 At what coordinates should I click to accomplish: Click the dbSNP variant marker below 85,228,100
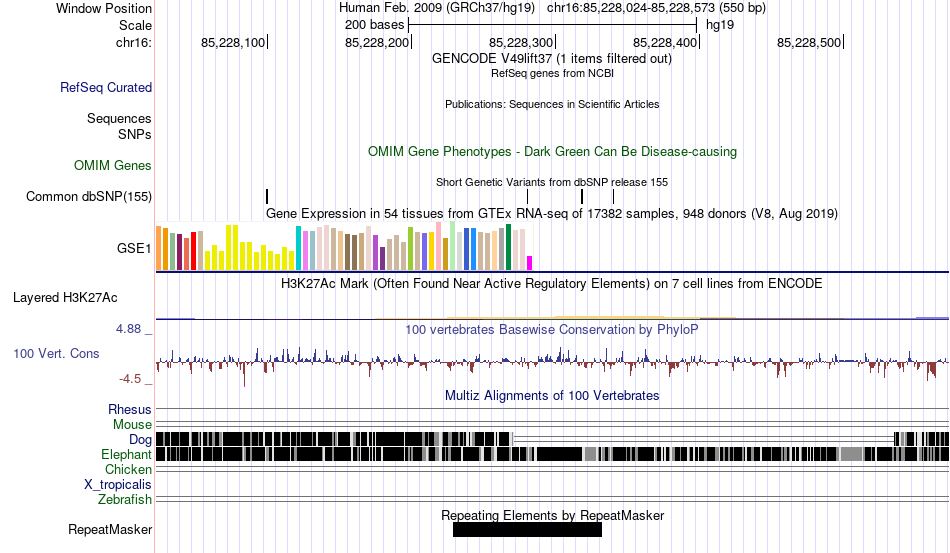point(267,196)
